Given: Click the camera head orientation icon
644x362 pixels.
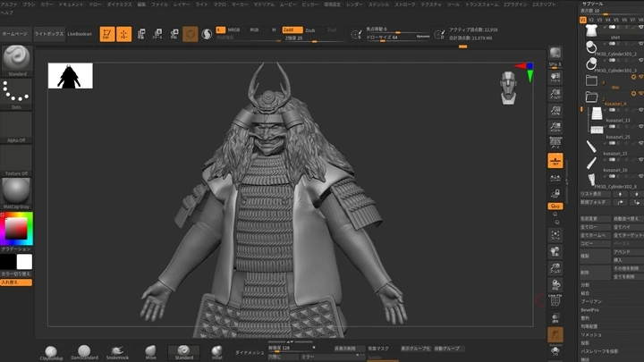Looking at the screenshot, I should (508, 88).
